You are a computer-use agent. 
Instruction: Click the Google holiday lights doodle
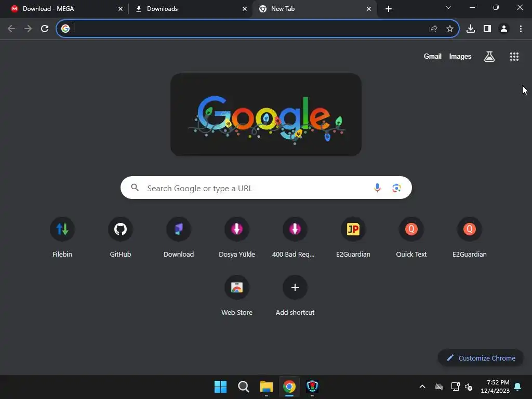tap(266, 115)
